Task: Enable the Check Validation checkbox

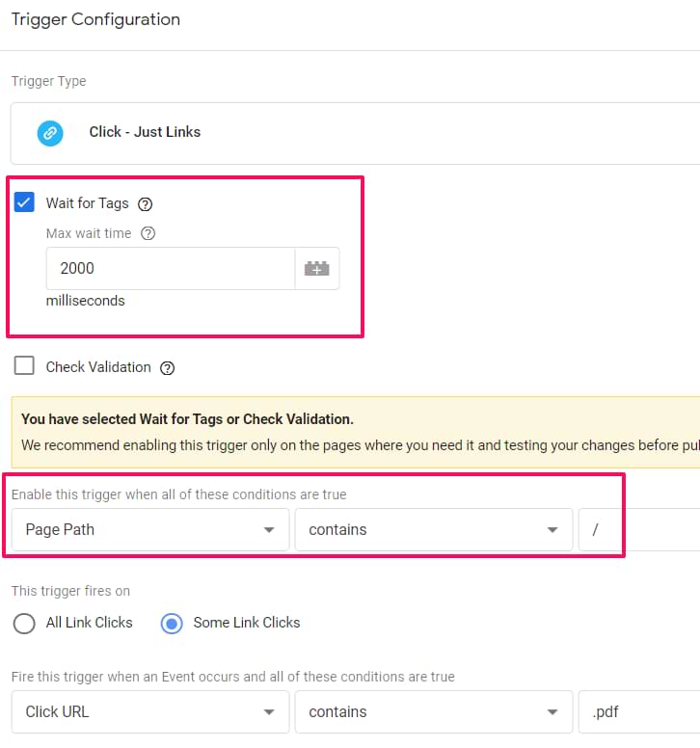Action: click(25, 366)
